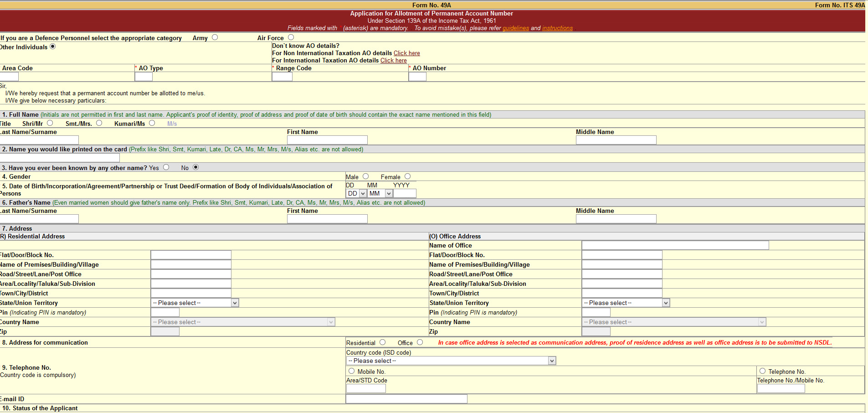Open office Country Name dropdown
The height and width of the screenshot is (413, 868).
(x=674, y=322)
